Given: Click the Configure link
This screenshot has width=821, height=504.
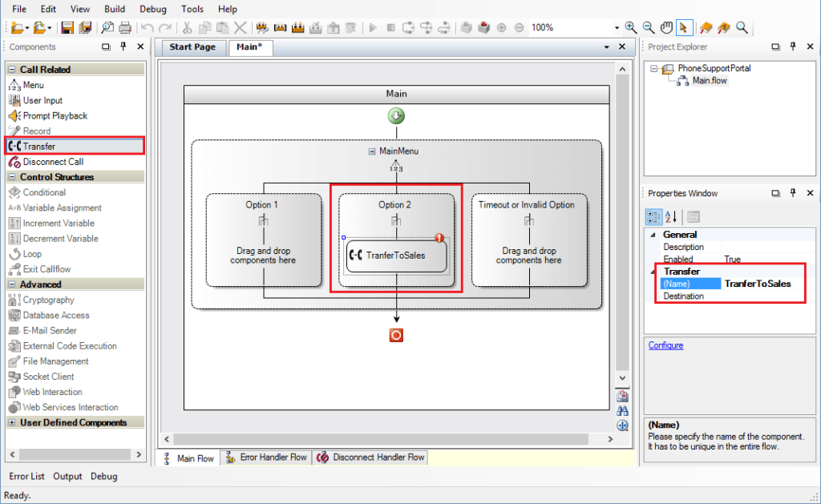Looking at the screenshot, I should [x=665, y=345].
